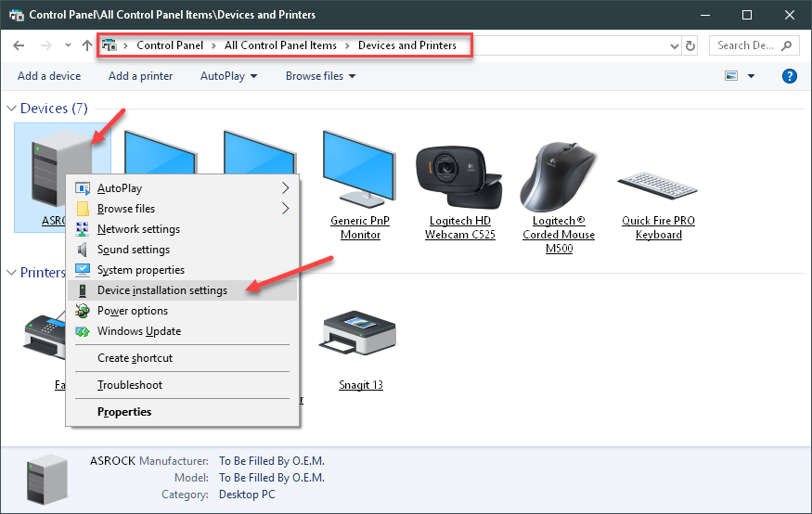The image size is (812, 514).
Task: Click the change view icon in toolbar
Action: [x=731, y=76]
